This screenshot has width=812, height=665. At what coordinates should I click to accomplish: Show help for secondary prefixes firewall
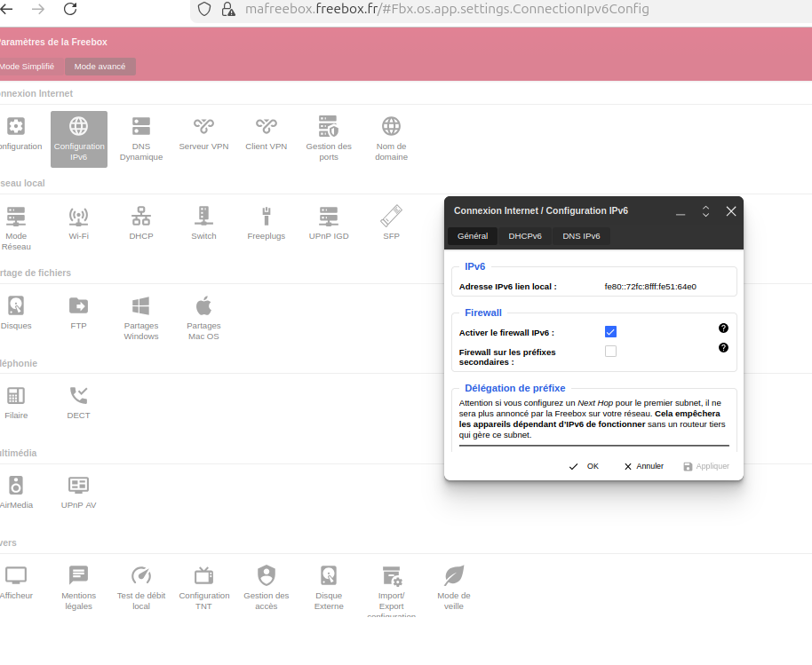(723, 348)
